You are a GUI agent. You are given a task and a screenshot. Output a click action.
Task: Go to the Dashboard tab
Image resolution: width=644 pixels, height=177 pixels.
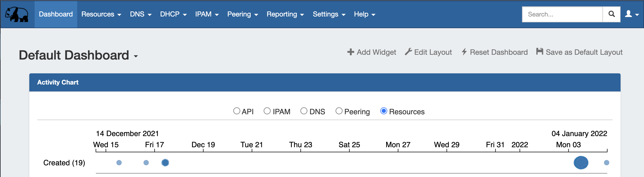(56, 14)
